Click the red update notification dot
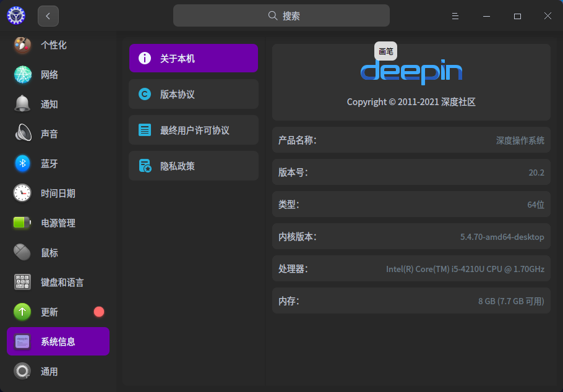The height and width of the screenshot is (392, 563). pyautogui.click(x=99, y=312)
